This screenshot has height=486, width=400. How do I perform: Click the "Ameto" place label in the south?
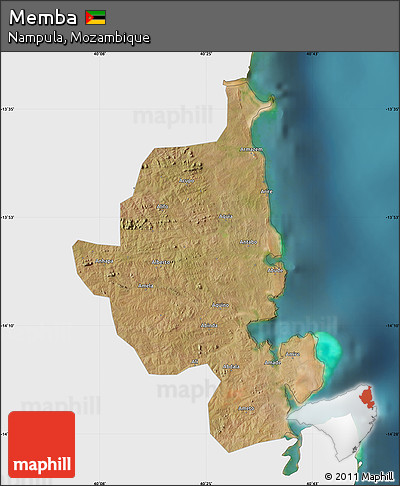(246, 408)
